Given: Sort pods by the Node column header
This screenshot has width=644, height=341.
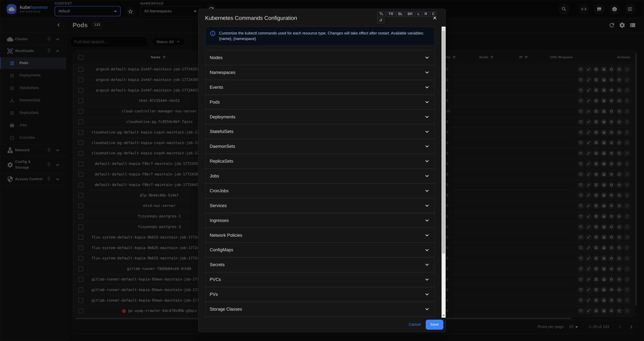Looking at the screenshot, I should click(486, 57).
